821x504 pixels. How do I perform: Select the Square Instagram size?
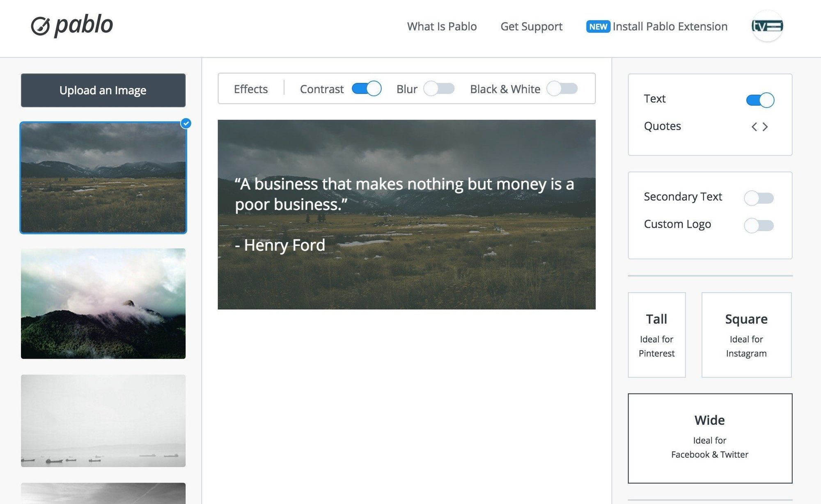[x=746, y=335]
